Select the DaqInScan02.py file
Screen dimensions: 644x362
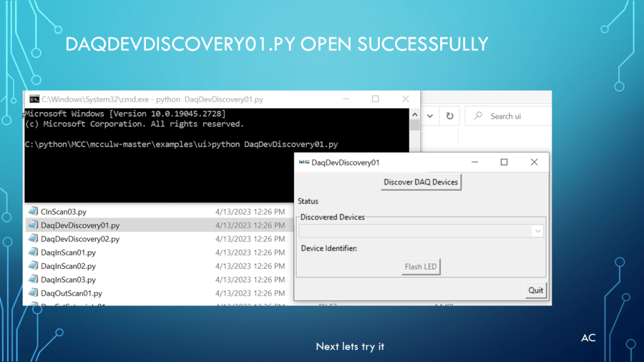(x=68, y=266)
